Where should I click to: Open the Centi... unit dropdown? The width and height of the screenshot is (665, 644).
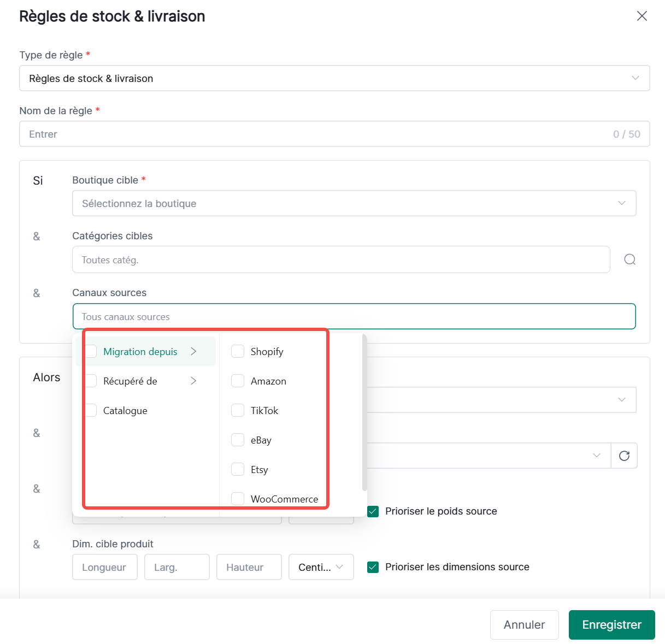coord(321,567)
